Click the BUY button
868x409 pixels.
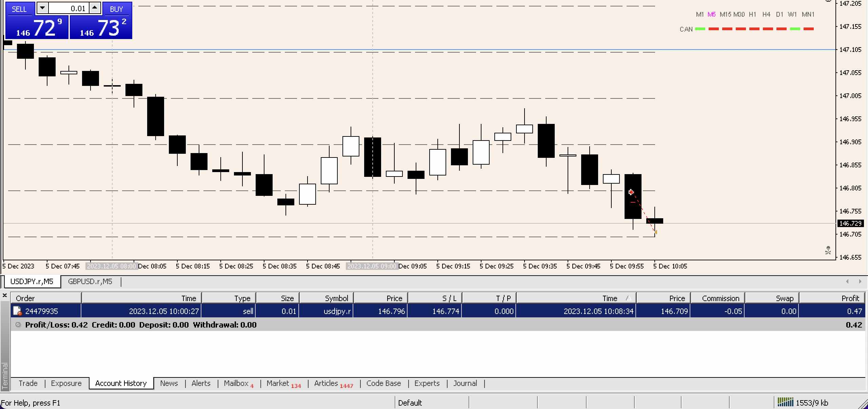click(x=116, y=9)
